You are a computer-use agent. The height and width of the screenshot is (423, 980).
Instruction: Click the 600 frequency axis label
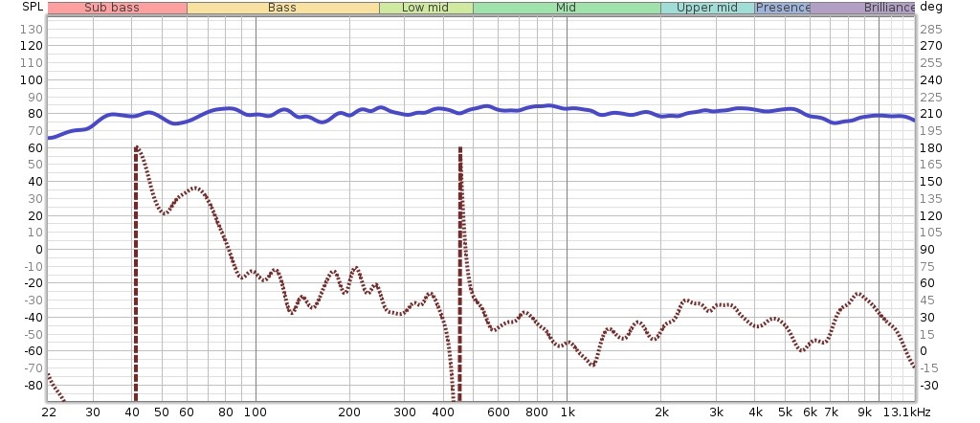498,412
